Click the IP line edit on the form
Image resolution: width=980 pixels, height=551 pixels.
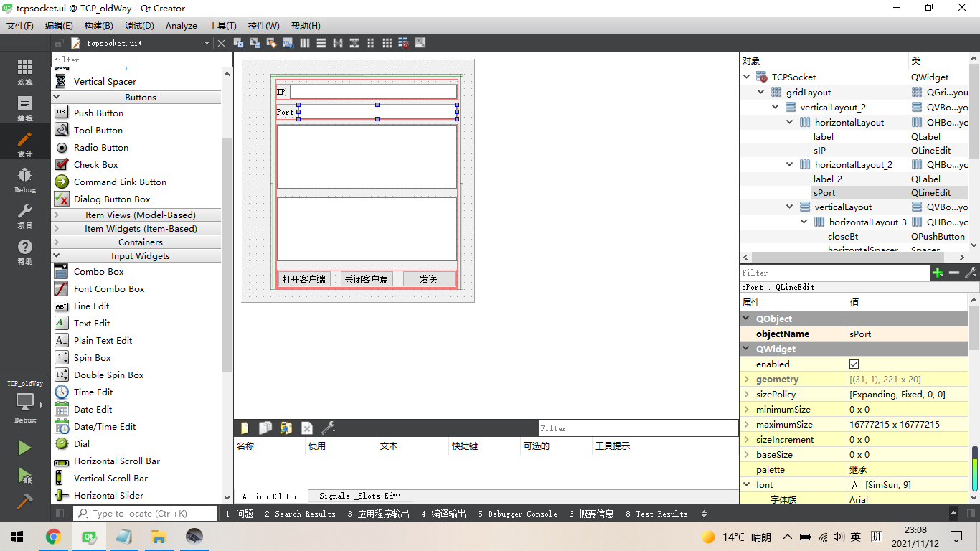373,92
